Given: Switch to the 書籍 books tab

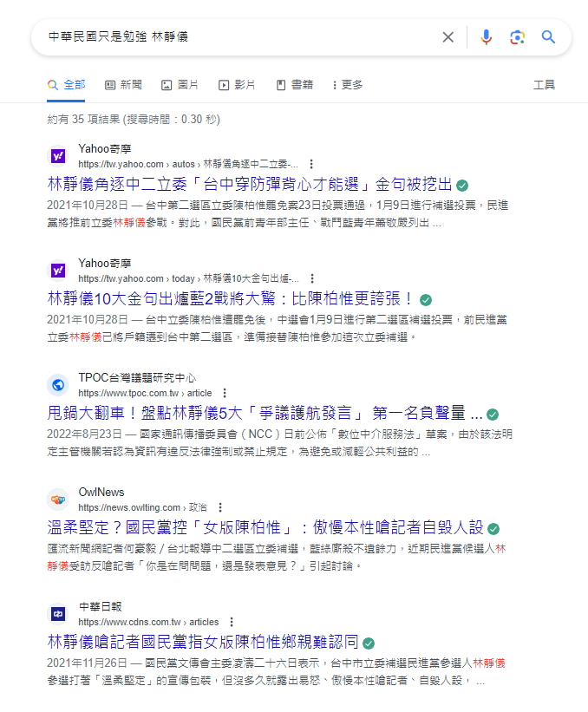Looking at the screenshot, I should point(295,85).
